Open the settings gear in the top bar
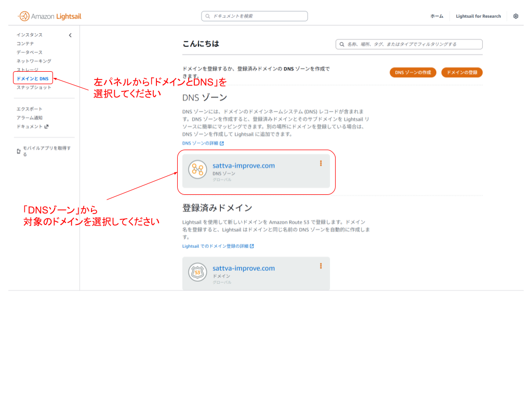Screen dimensions: 532x399 point(516,16)
